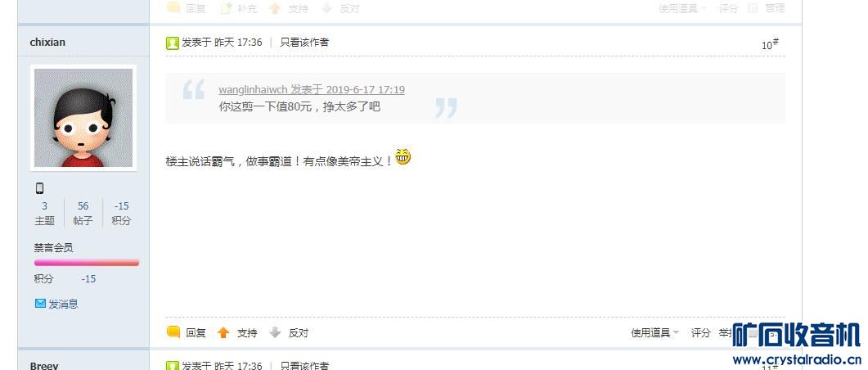Screen dimensions: 868x370
Task: Click the grinning emoji in the post
Action: 403,156
